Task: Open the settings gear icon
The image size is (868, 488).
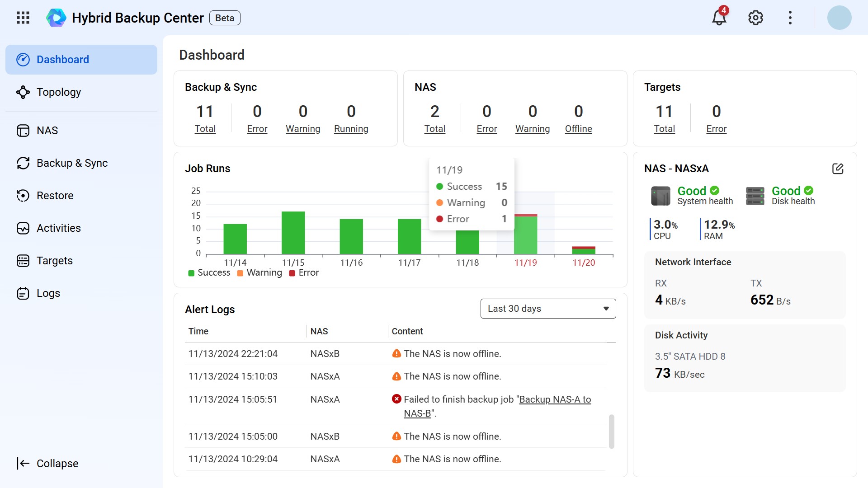Action: (755, 18)
